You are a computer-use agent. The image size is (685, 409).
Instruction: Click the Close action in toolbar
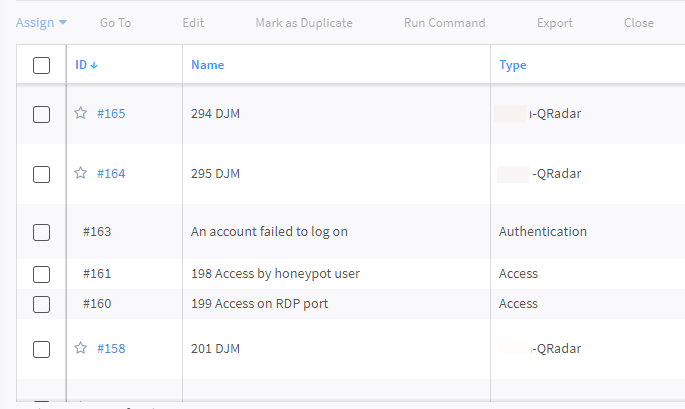point(638,23)
